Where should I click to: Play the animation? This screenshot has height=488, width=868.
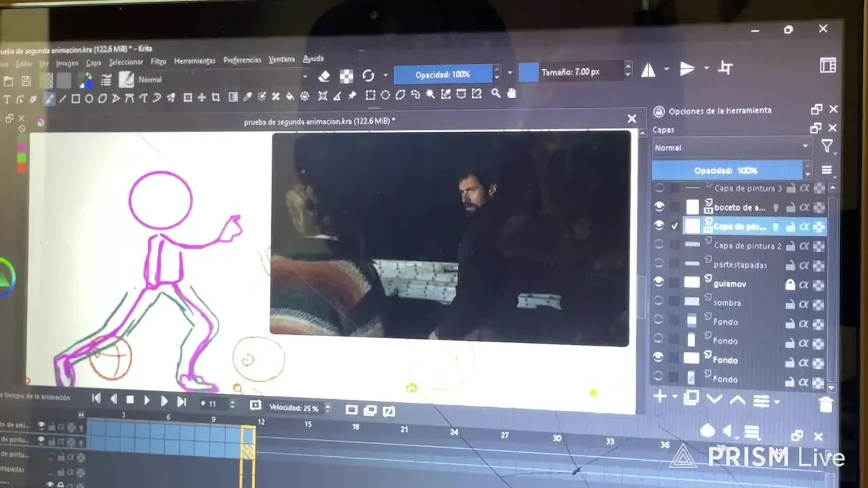[x=146, y=400]
